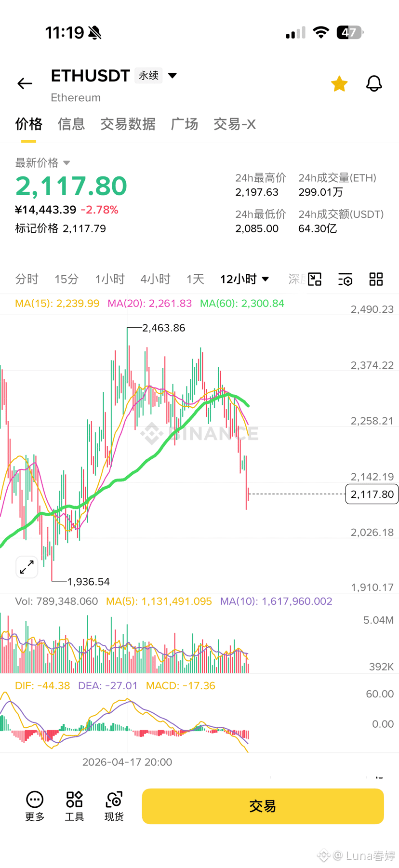
Task: Tap the Vol: 789,348.060 label
Action: 56,601
